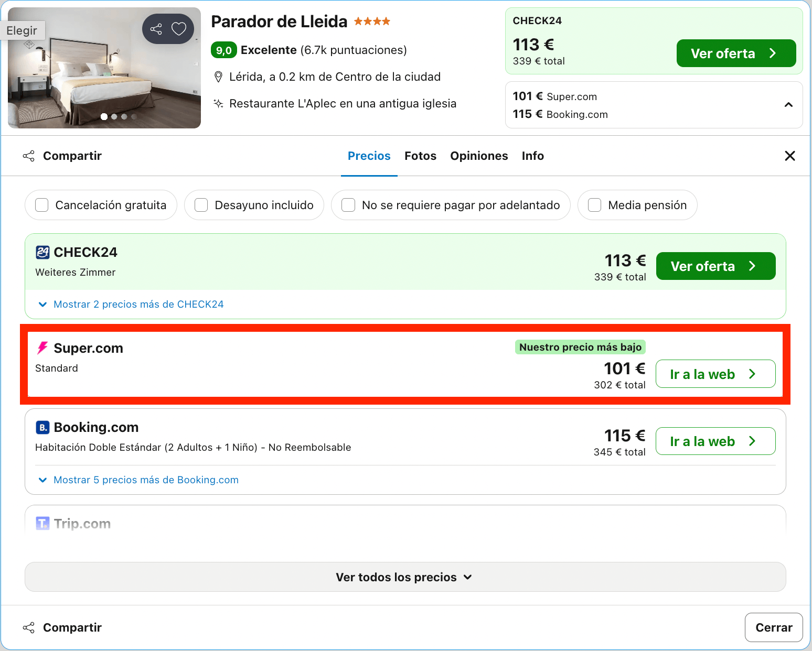Open the Opiniones tab
Viewport: 812px width, 651px height.
coord(479,156)
